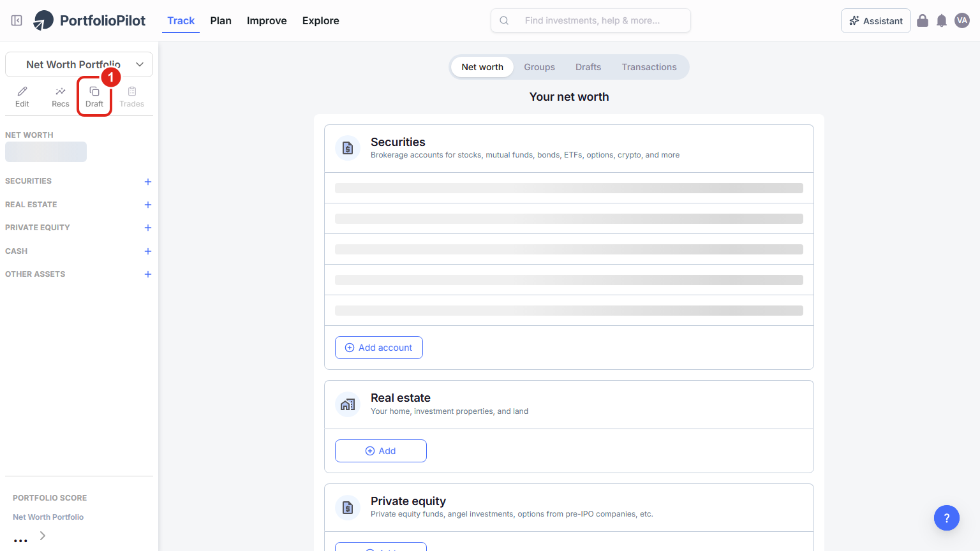Viewport: 980px width, 551px height.
Task: Select the Drafts tab
Action: (588, 67)
